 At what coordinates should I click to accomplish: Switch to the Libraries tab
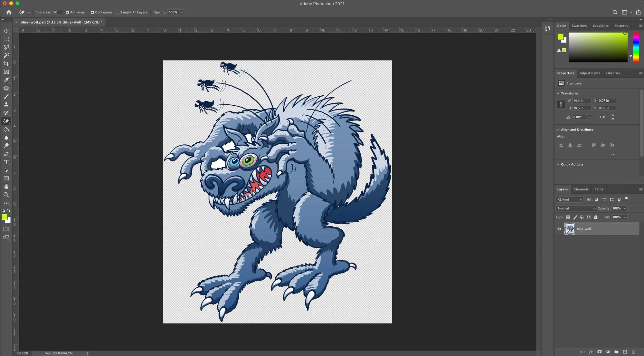tap(613, 73)
